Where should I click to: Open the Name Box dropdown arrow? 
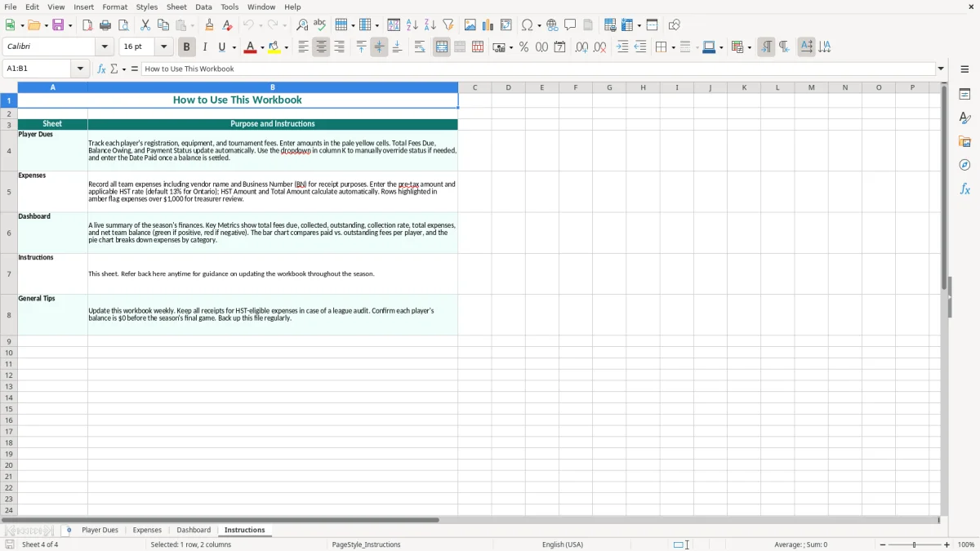[81, 69]
